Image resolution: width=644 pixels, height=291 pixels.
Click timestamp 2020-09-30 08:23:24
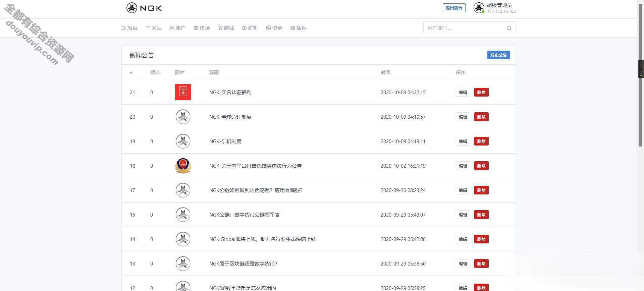403,190
